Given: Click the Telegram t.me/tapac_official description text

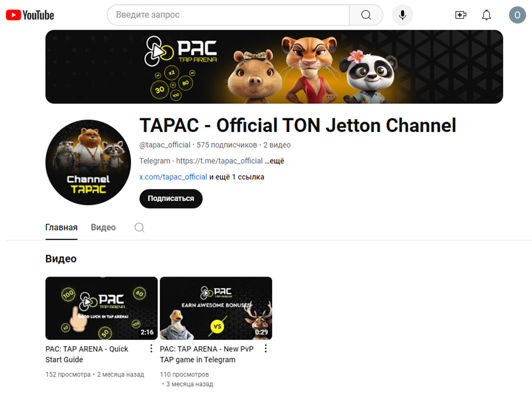Looking at the screenshot, I should pos(201,161).
